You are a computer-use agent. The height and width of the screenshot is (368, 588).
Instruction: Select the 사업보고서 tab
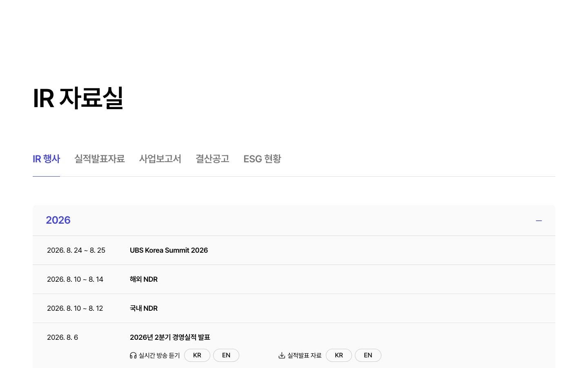click(x=160, y=159)
